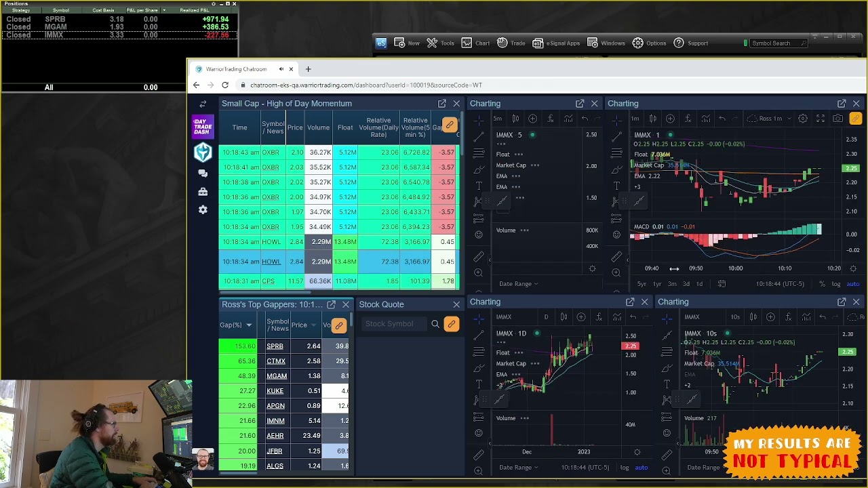Viewport: 868px width, 488px height.
Task: Open the chat icon in the left sidebar
Action: coord(203,173)
